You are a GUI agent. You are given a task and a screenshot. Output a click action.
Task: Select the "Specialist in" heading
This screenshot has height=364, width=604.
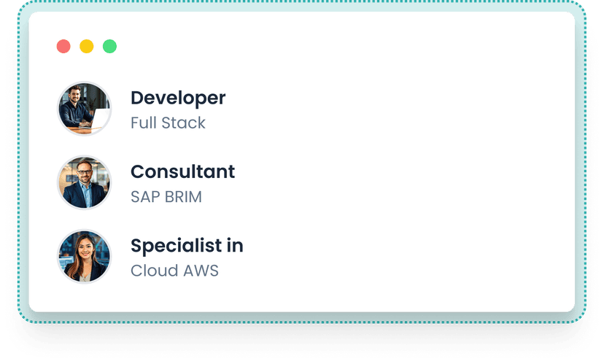187,246
